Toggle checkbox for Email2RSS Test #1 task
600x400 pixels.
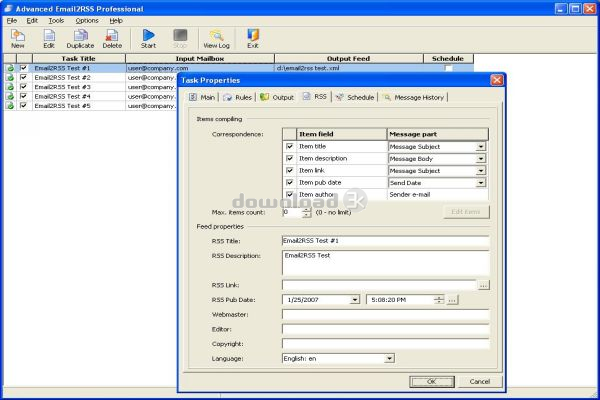(23, 68)
